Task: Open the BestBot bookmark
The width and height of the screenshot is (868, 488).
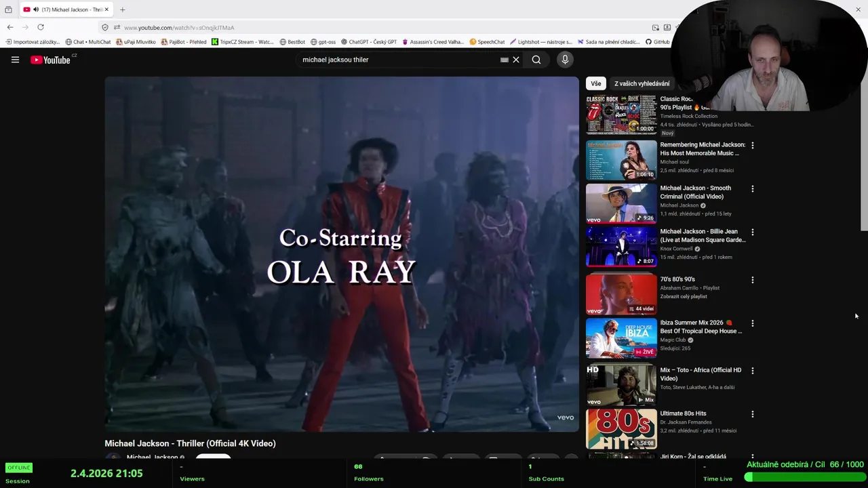Action: 292,42
